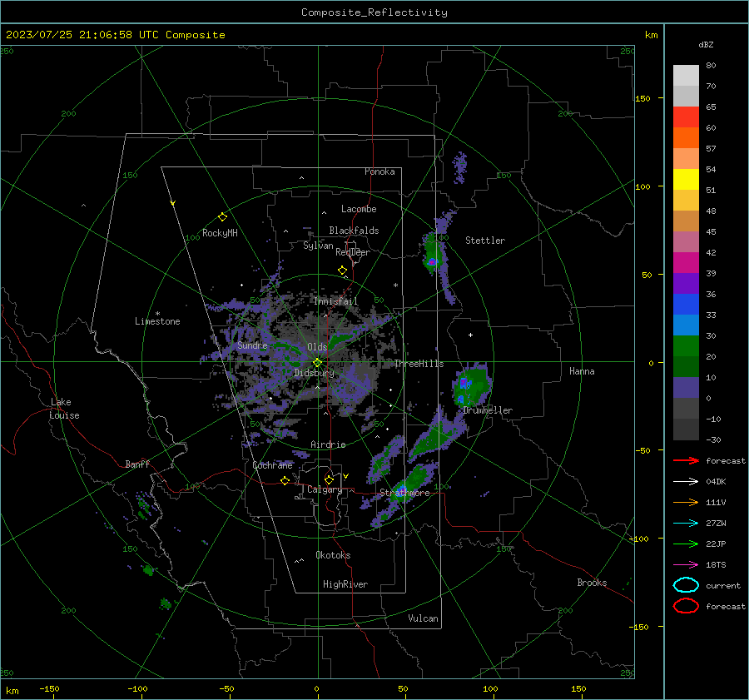Select the 80 dBZ color swatch
The height and width of the screenshot is (700, 749).
686,76
